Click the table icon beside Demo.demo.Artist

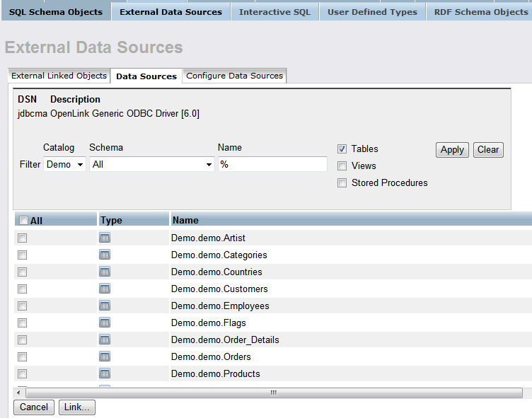pyautogui.click(x=105, y=238)
